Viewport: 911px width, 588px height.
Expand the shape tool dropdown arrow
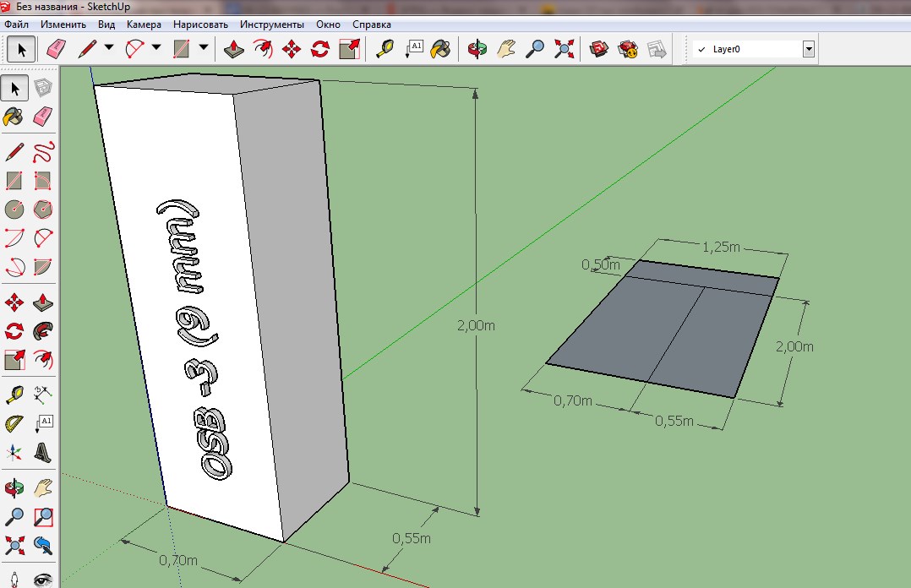coord(204,47)
